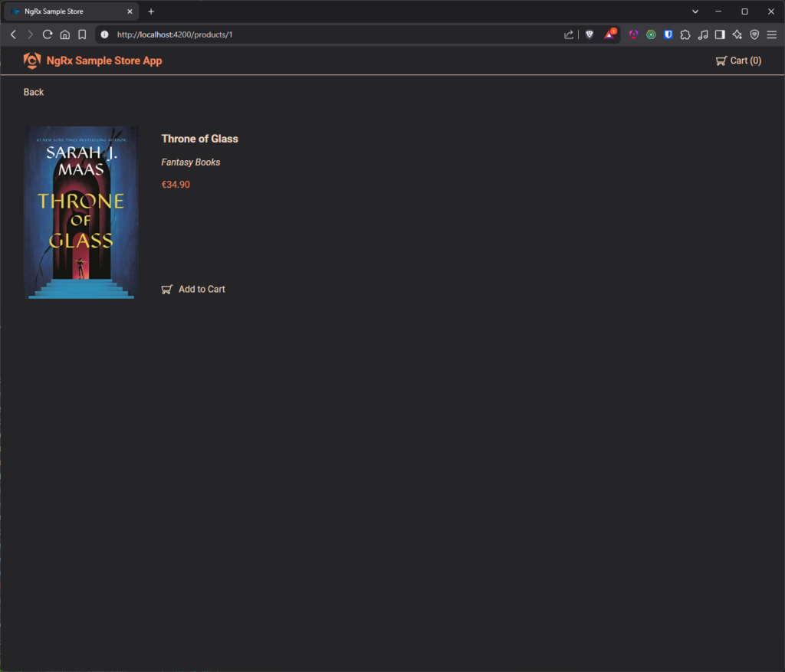View site information icon in address bar
Image resolution: width=785 pixels, height=672 pixels.
pyautogui.click(x=104, y=34)
